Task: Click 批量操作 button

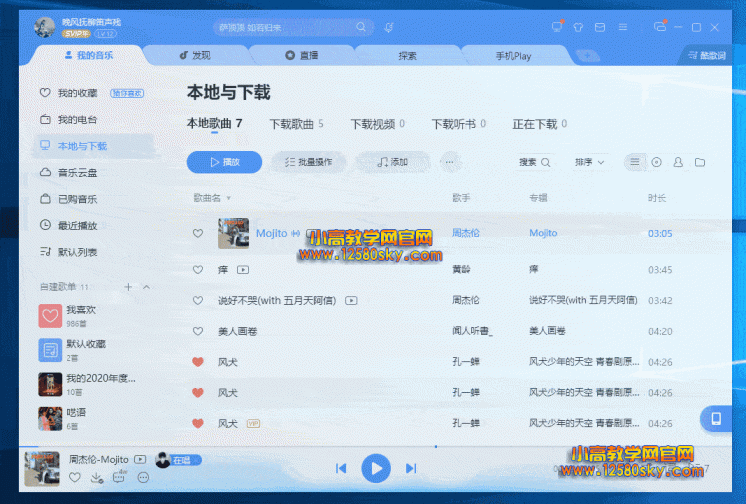Action: click(x=308, y=162)
